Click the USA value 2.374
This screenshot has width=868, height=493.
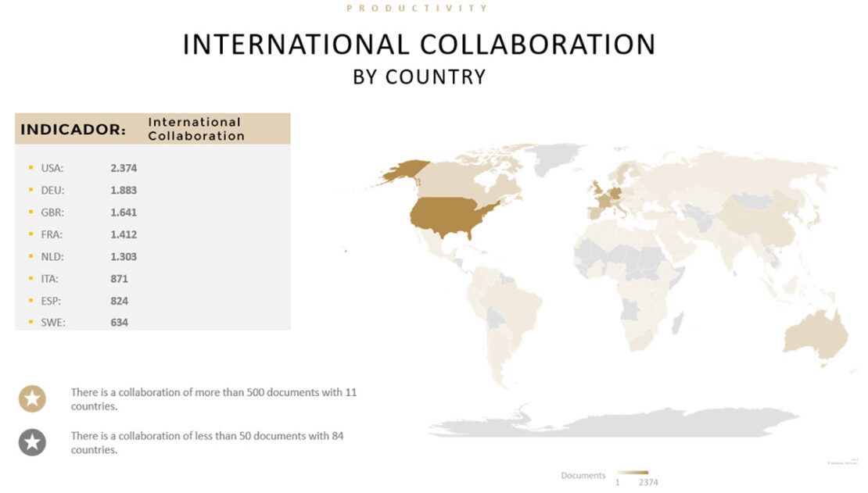pos(123,167)
